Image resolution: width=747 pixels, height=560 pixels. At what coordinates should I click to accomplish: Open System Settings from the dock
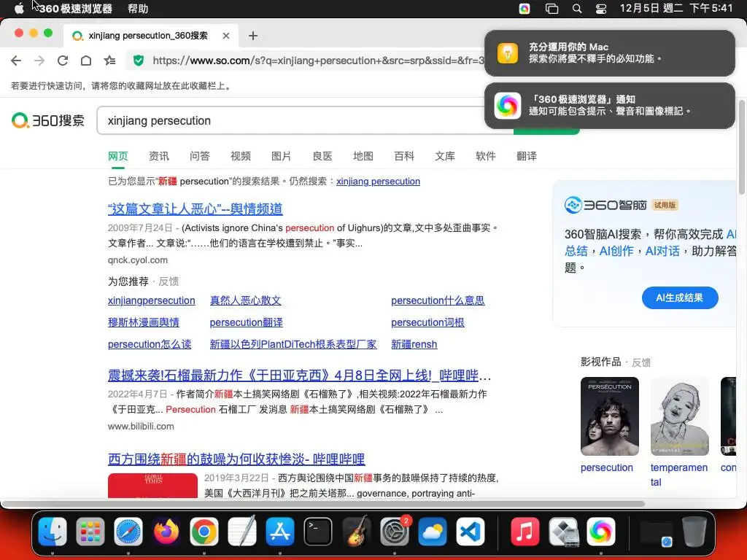pyautogui.click(x=394, y=532)
